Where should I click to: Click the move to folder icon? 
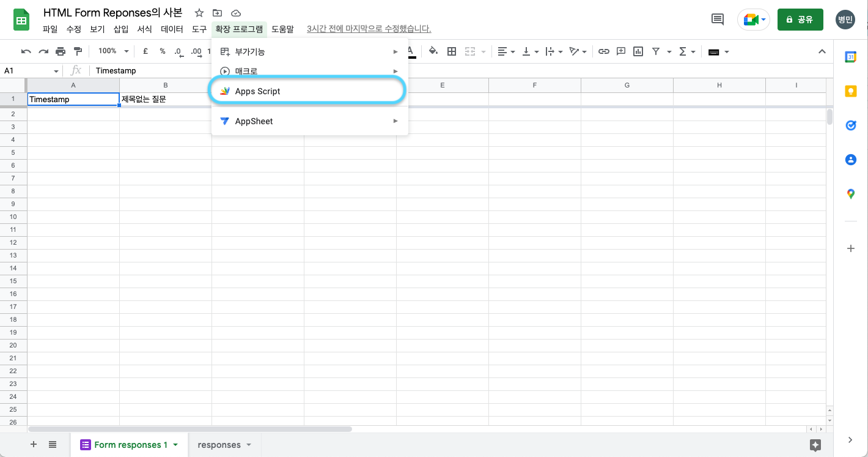coord(217,13)
